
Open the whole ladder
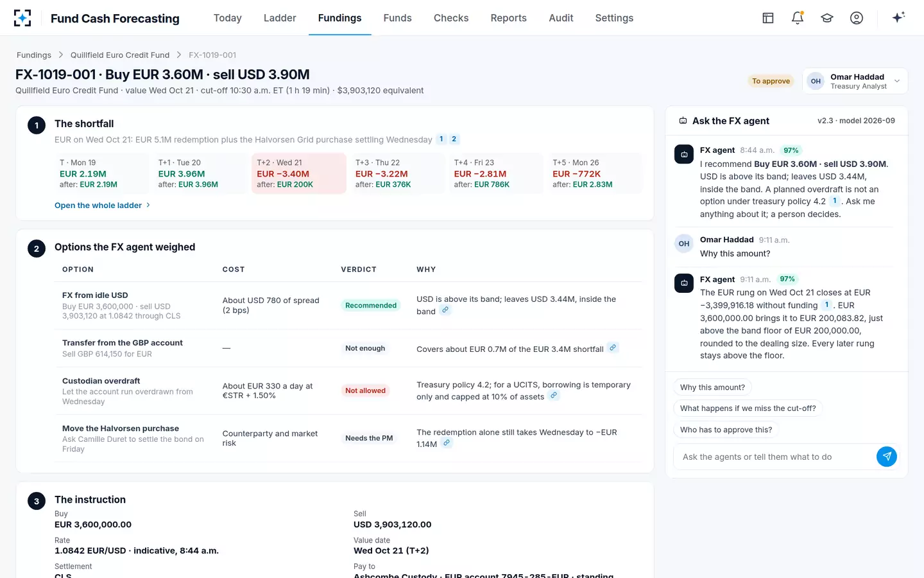coord(103,206)
